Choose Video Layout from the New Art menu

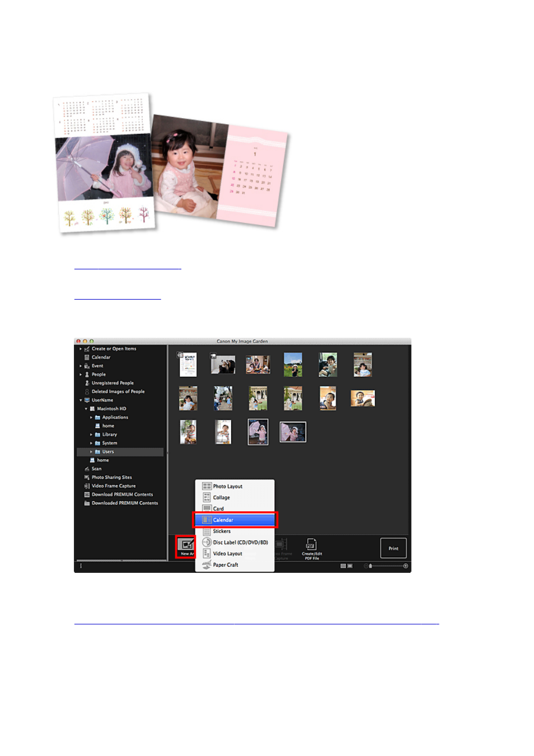pos(235,553)
